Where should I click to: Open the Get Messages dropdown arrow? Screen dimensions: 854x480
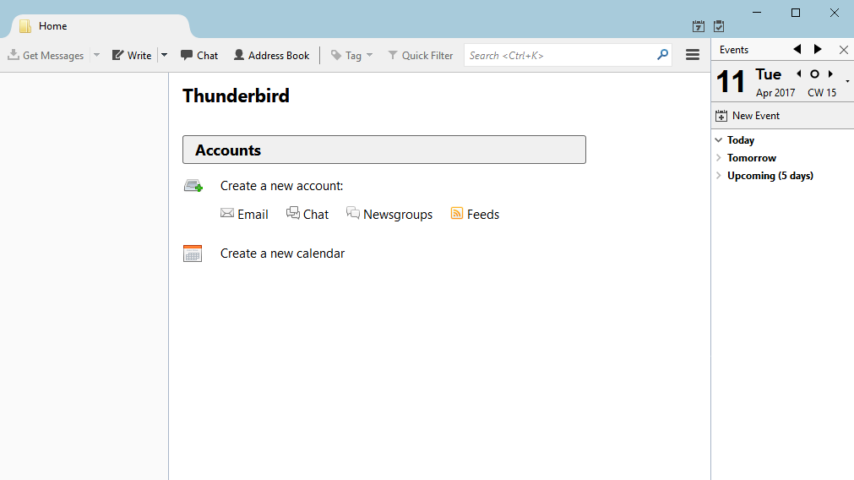[x=96, y=55]
